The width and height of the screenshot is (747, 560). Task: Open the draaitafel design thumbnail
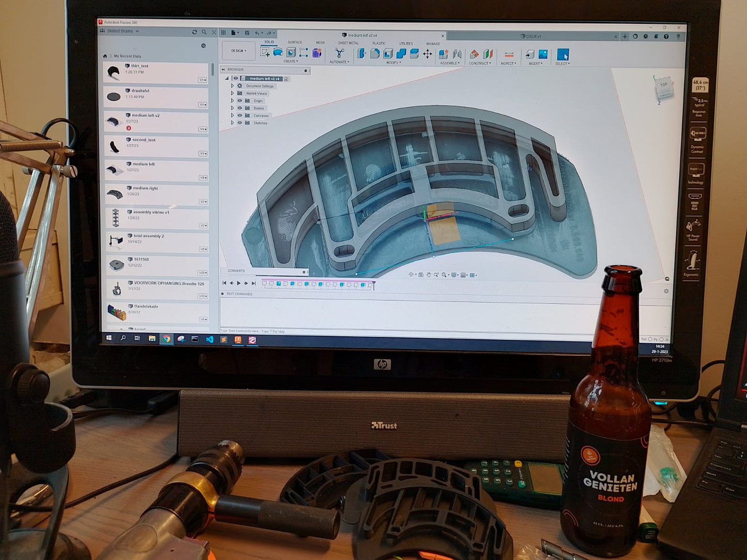coord(114,96)
